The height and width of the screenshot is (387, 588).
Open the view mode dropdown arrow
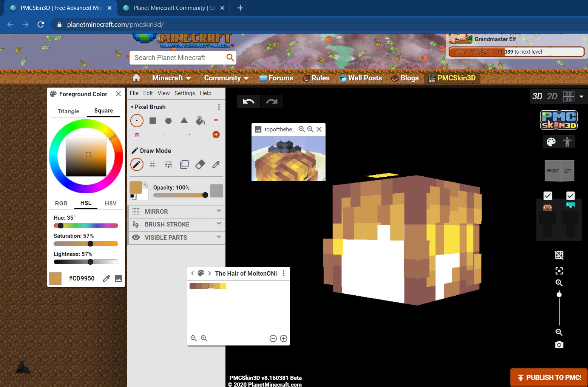581,97
